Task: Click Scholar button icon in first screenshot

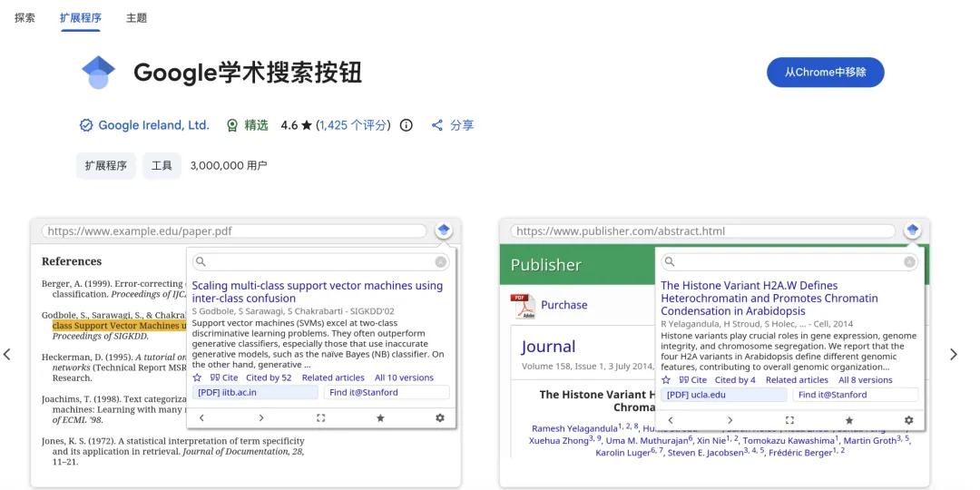Action: (444, 230)
